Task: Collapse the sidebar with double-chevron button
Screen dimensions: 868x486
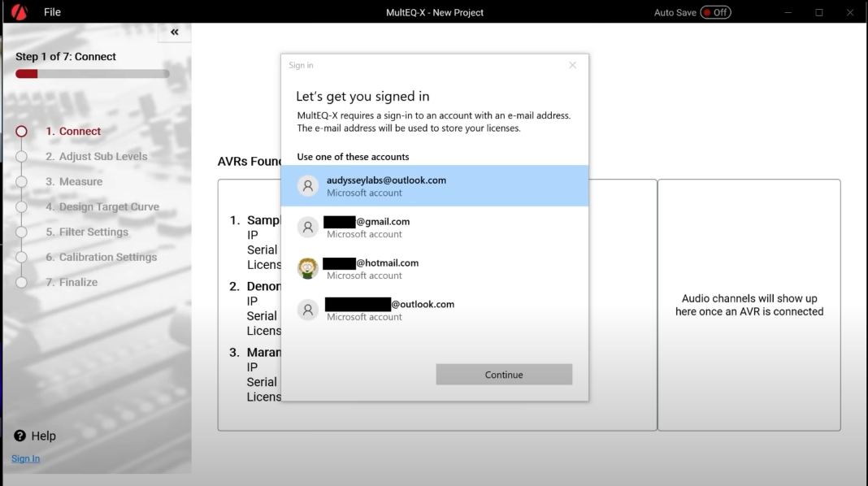Action: pos(174,32)
